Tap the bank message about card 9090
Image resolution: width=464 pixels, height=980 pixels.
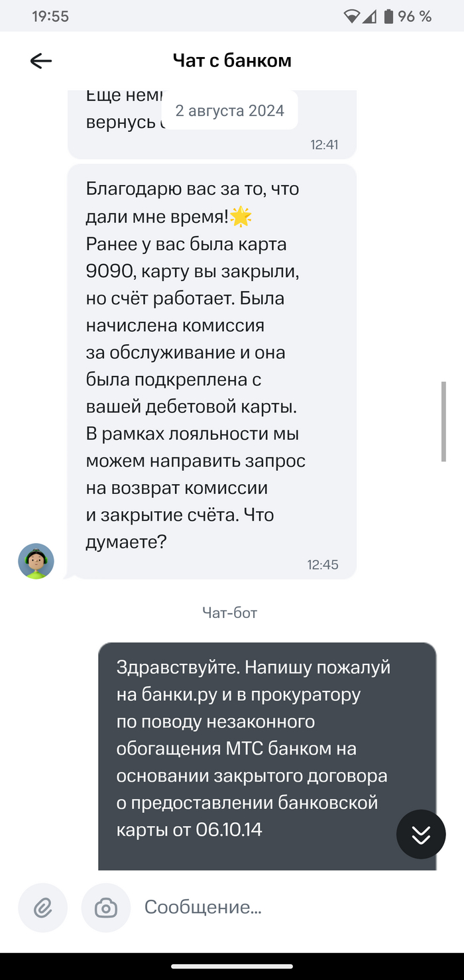(x=212, y=365)
